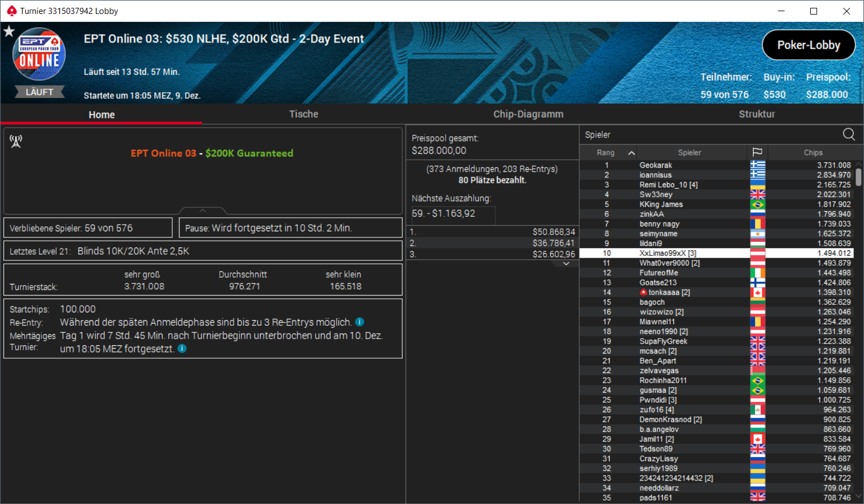Select player b.a.angelov row

[717, 429]
